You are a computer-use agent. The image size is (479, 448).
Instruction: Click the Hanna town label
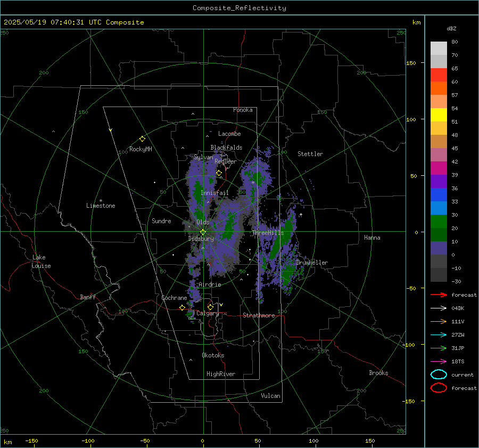click(372, 238)
